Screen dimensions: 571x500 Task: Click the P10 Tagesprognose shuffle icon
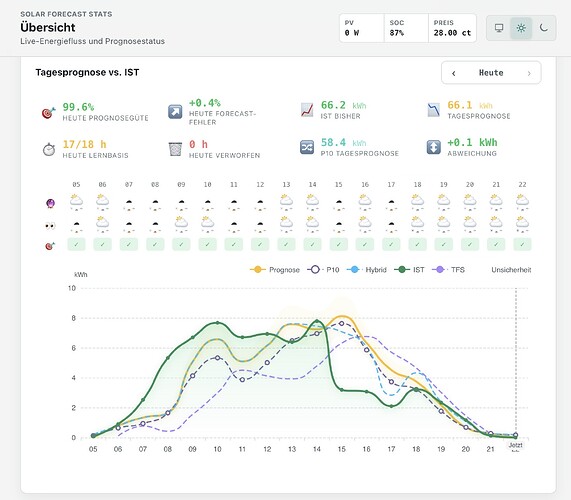point(307,147)
